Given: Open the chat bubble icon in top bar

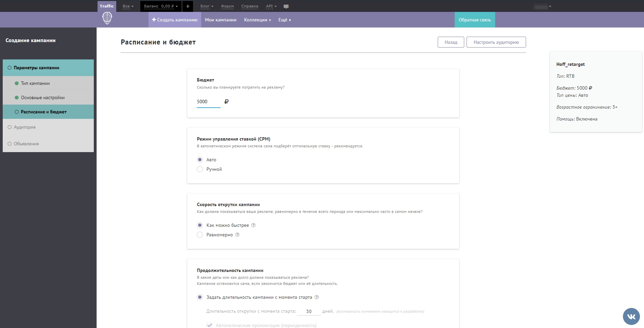Looking at the screenshot, I should [286, 6].
